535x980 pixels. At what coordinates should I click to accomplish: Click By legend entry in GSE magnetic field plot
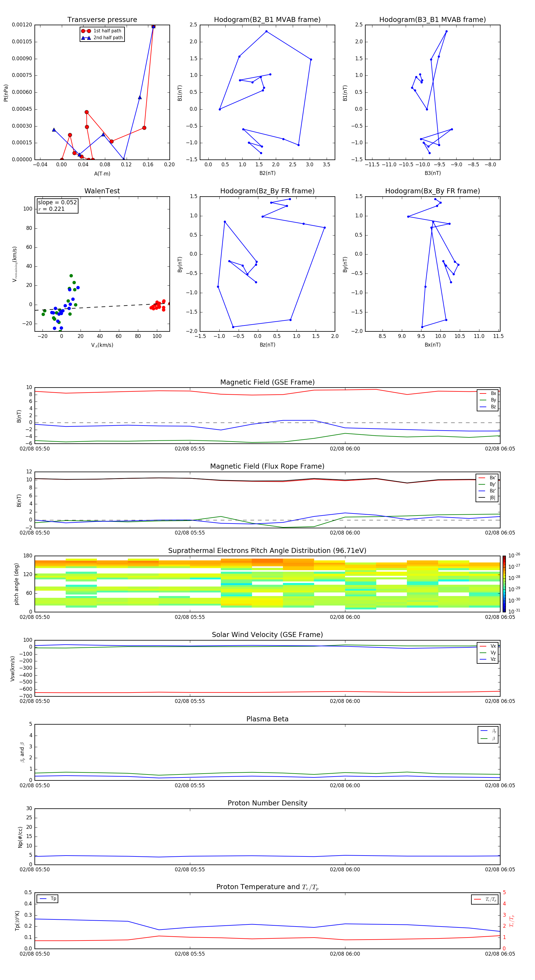pyautogui.click(x=488, y=400)
